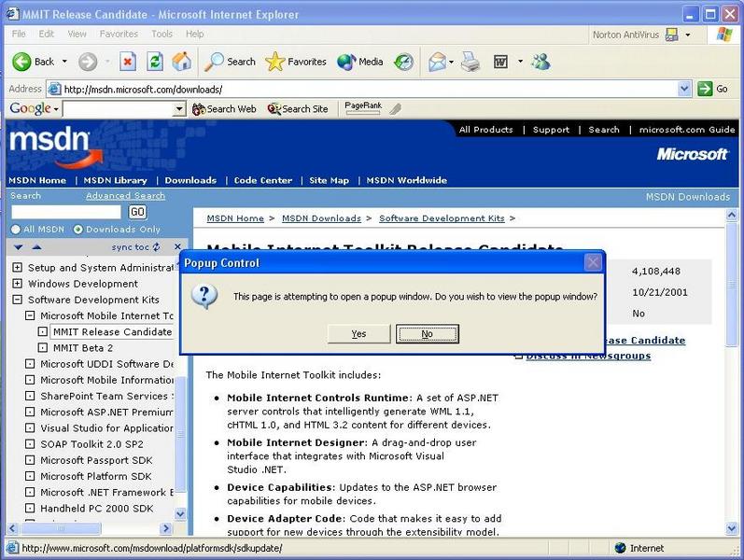Image resolution: width=744 pixels, height=560 pixels.
Task: Click the page vertical scrollbar down arrow
Action: 731,528
